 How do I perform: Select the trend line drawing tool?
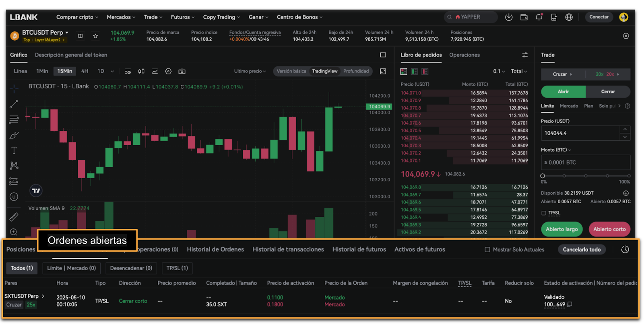(14, 104)
